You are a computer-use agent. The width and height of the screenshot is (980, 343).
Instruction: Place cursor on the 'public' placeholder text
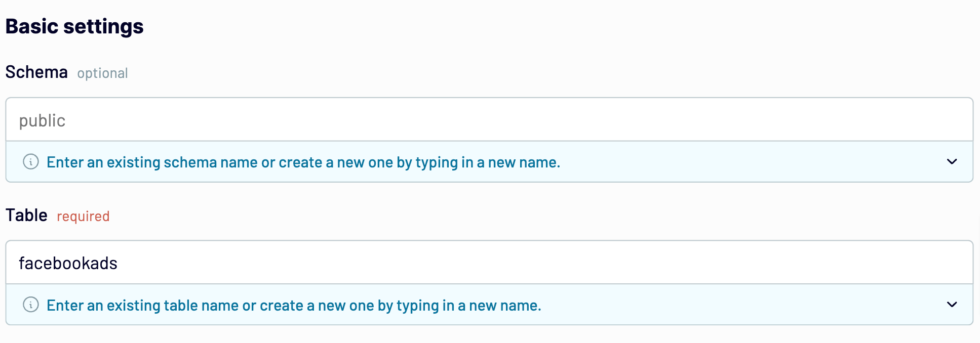tap(42, 121)
